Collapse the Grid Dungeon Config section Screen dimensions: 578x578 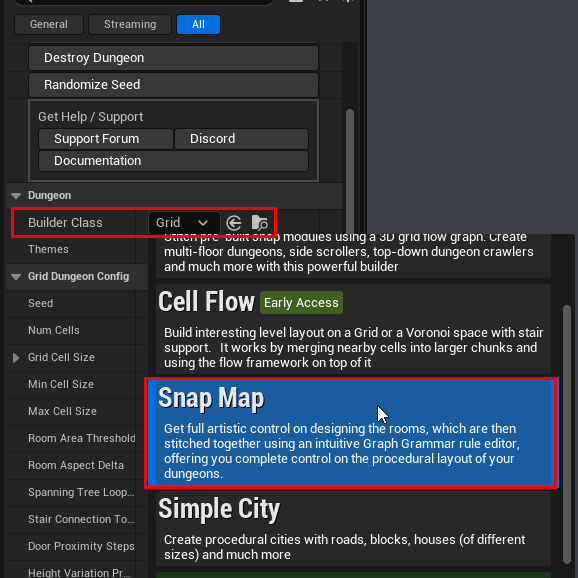coord(16,277)
